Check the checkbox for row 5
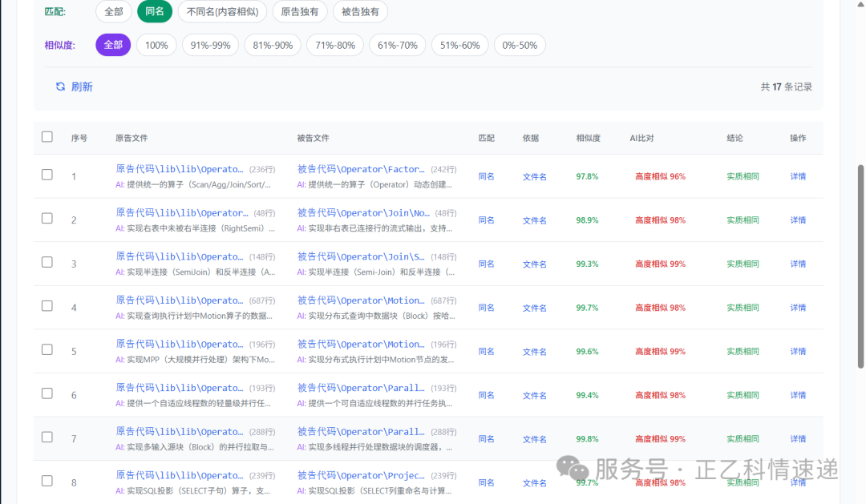 click(47, 350)
